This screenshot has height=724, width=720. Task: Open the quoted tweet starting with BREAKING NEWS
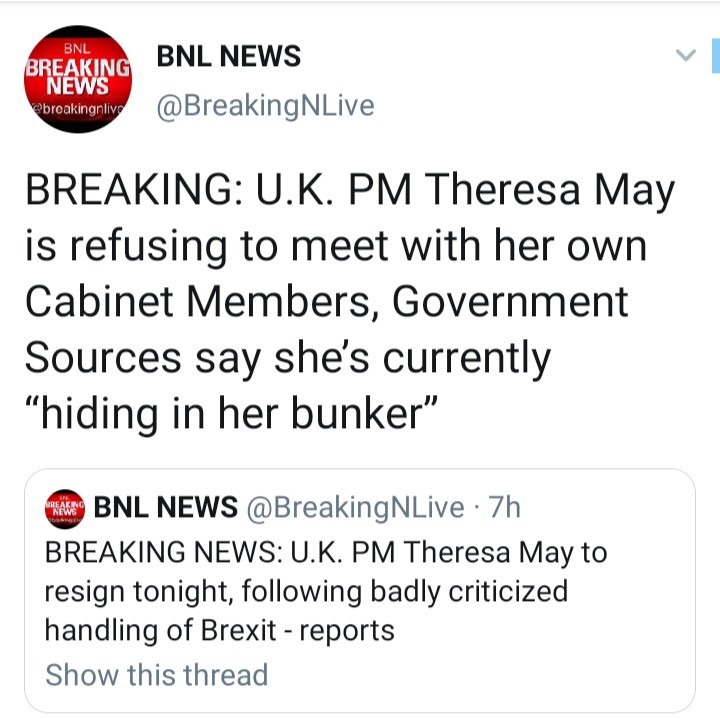[x=326, y=552]
